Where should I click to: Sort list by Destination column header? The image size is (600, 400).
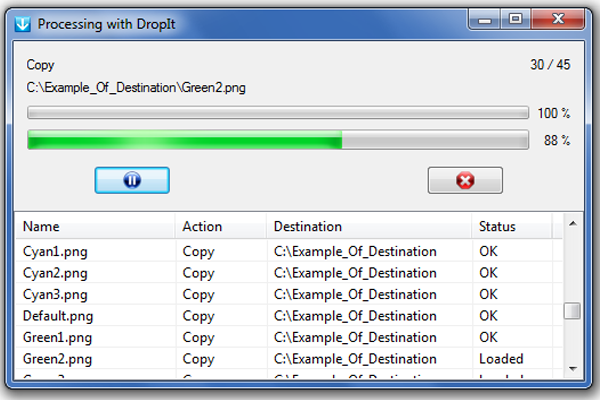(369, 226)
